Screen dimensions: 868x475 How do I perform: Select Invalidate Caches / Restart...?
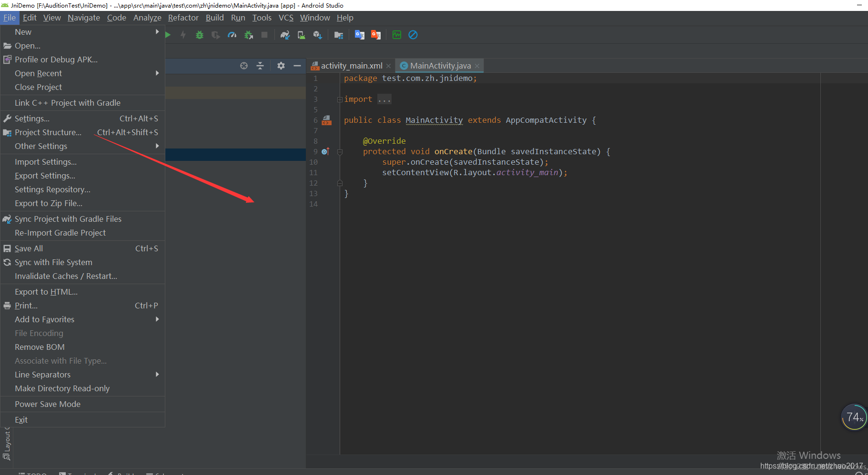point(66,276)
